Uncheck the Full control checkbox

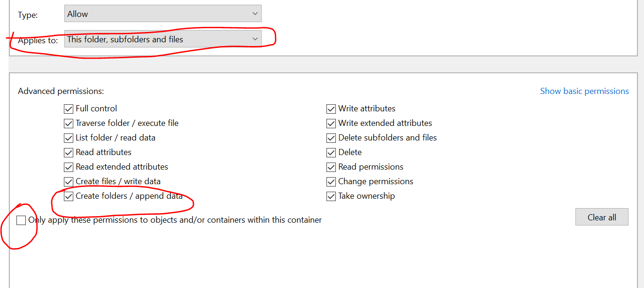69,109
